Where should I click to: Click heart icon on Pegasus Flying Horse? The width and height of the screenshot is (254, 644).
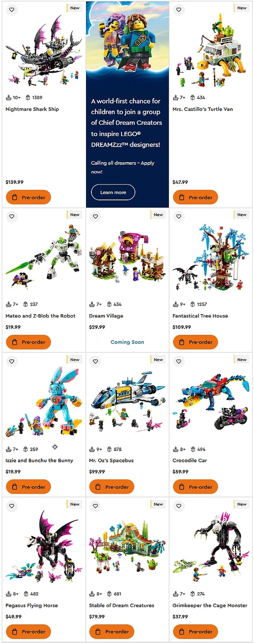12,506
